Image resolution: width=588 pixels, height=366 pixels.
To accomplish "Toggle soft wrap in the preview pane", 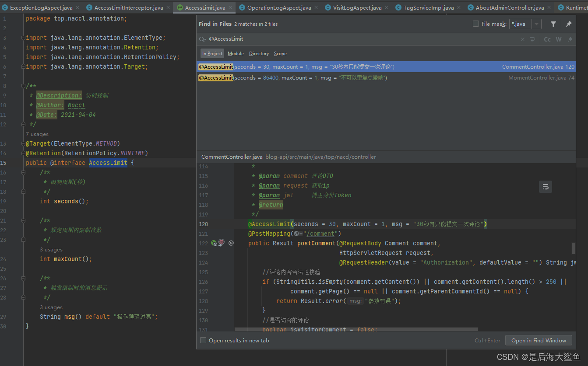I will pos(546,187).
